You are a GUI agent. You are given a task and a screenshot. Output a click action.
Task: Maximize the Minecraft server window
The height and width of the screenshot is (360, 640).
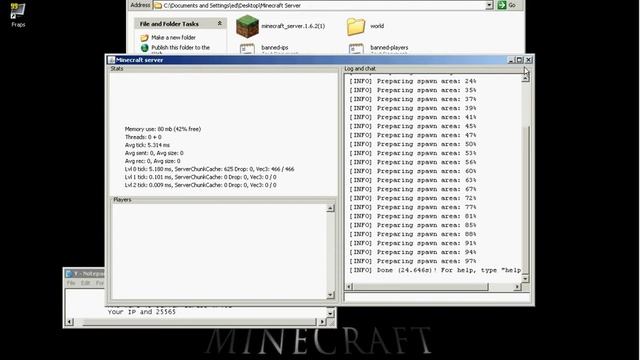click(x=519, y=60)
